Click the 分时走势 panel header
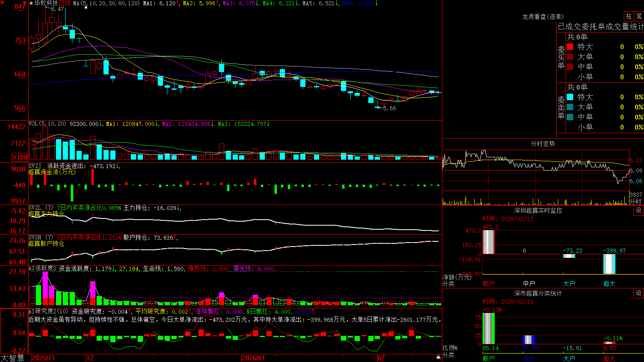Screen dimensions: 644x362 [x=543, y=144]
